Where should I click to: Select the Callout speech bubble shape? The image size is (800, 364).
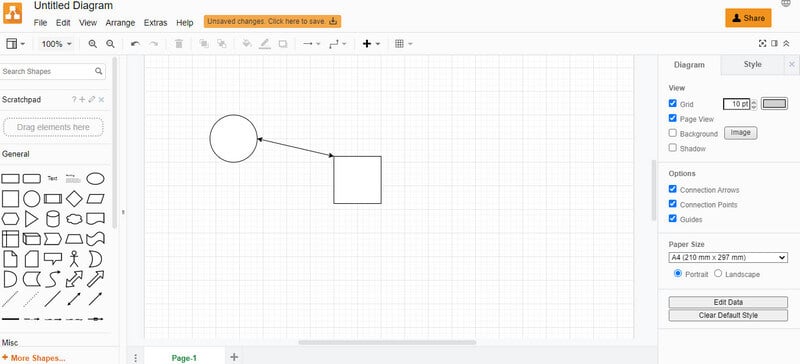point(53,259)
